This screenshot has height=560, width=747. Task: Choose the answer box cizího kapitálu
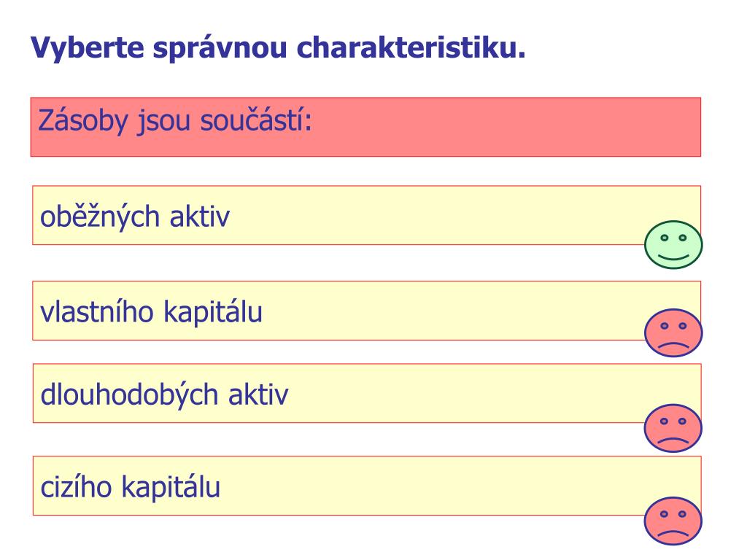[x=367, y=486]
